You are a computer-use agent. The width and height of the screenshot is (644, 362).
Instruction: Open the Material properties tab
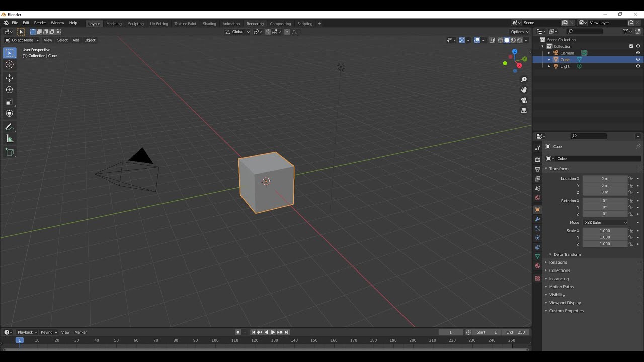pyautogui.click(x=537, y=266)
